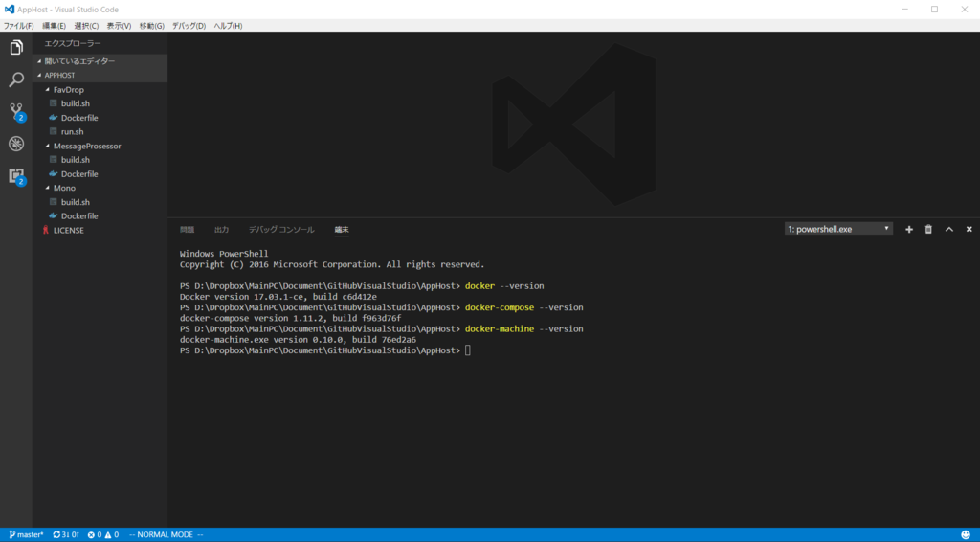980x542 pixels.
Task: Open the 選択(C) menu
Action: pos(86,26)
